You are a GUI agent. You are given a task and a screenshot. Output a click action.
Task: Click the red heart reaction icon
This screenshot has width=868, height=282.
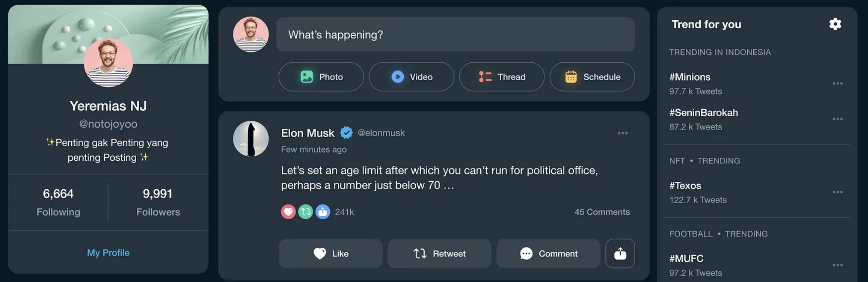[x=288, y=212]
